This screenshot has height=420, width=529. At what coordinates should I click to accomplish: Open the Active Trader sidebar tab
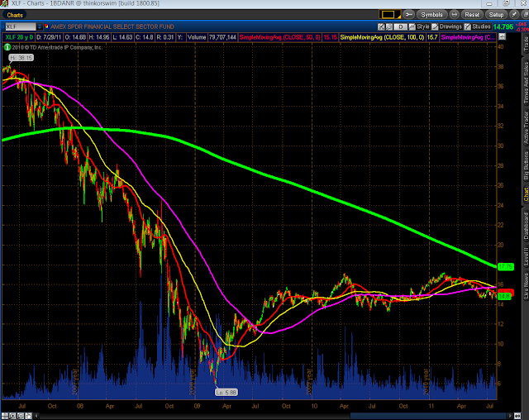pyautogui.click(x=526, y=128)
